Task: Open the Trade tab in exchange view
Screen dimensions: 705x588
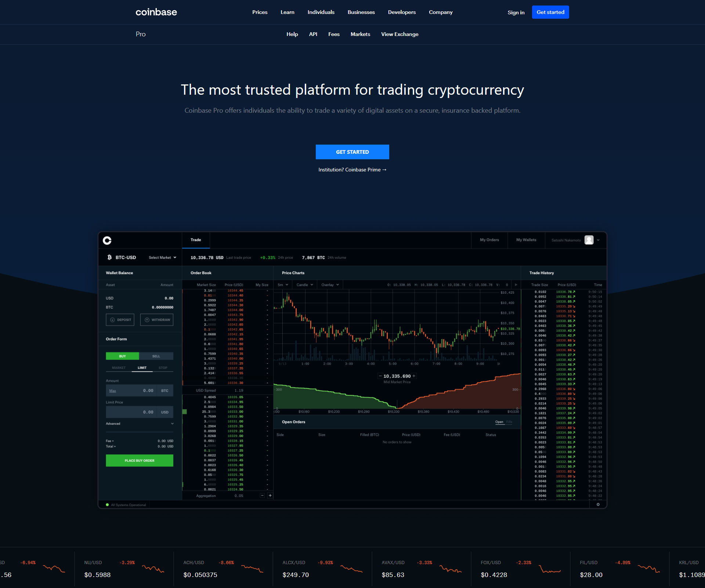Action: click(196, 240)
